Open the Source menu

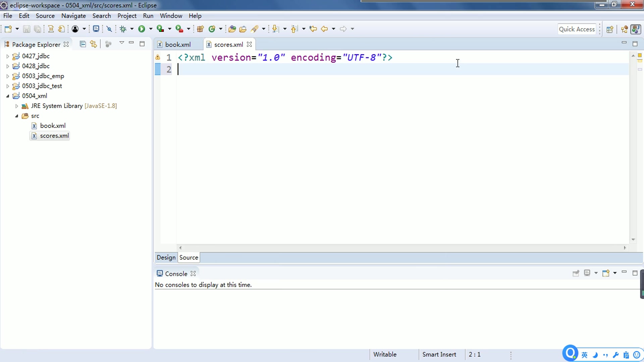click(x=45, y=16)
